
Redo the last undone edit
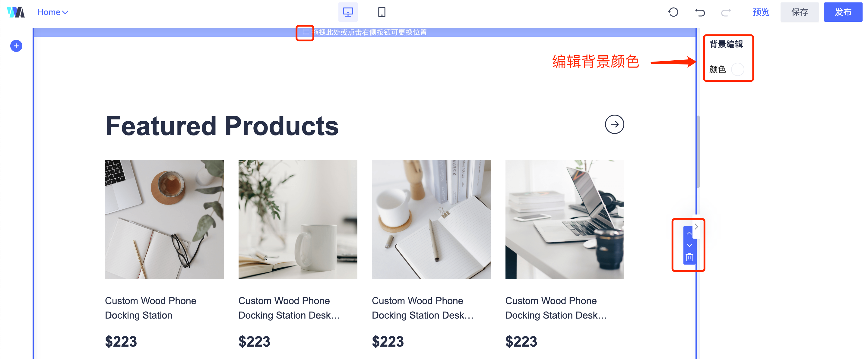pyautogui.click(x=726, y=12)
